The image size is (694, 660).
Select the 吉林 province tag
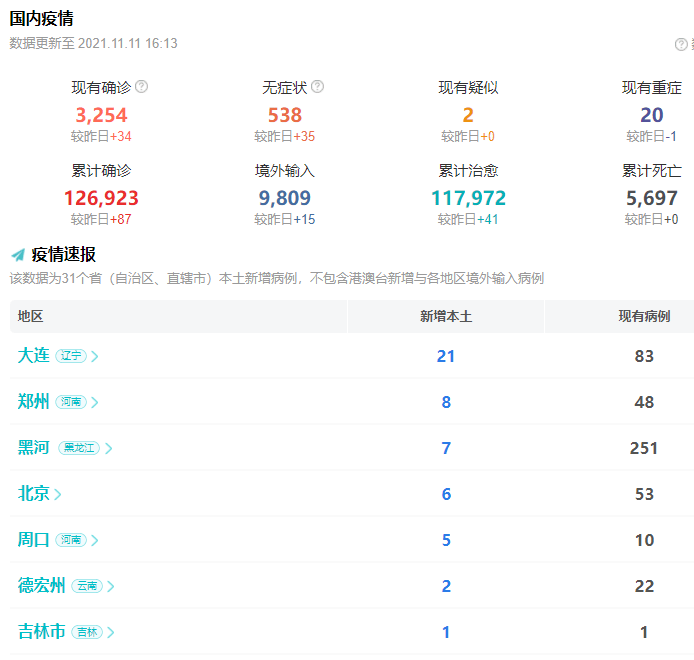click(86, 632)
